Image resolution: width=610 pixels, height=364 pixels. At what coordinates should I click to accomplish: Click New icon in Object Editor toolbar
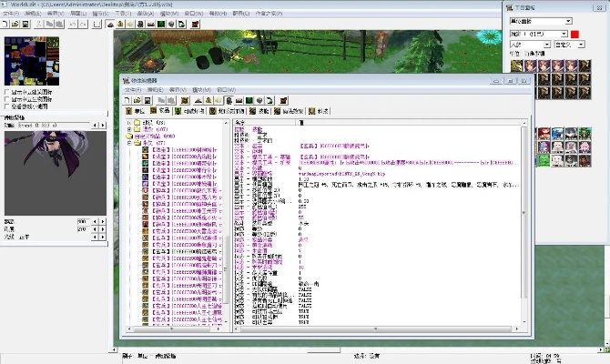coord(127,100)
